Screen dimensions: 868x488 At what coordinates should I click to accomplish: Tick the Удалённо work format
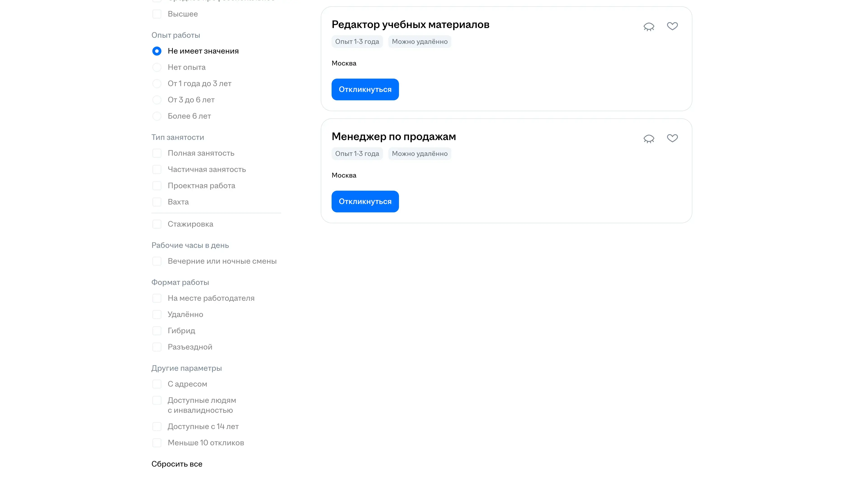(157, 314)
